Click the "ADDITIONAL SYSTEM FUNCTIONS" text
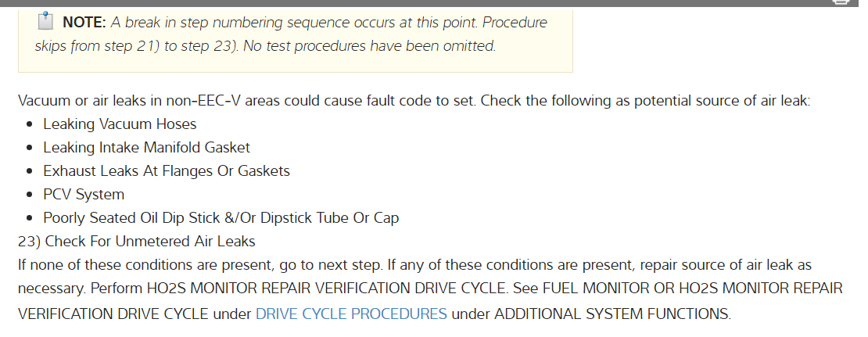The image size is (868, 337). pyautogui.click(x=612, y=314)
